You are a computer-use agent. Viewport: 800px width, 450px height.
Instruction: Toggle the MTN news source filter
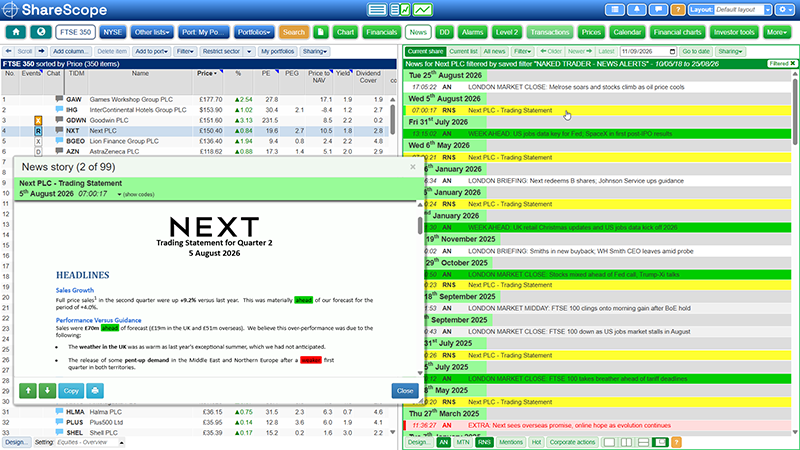tap(463, 442)
